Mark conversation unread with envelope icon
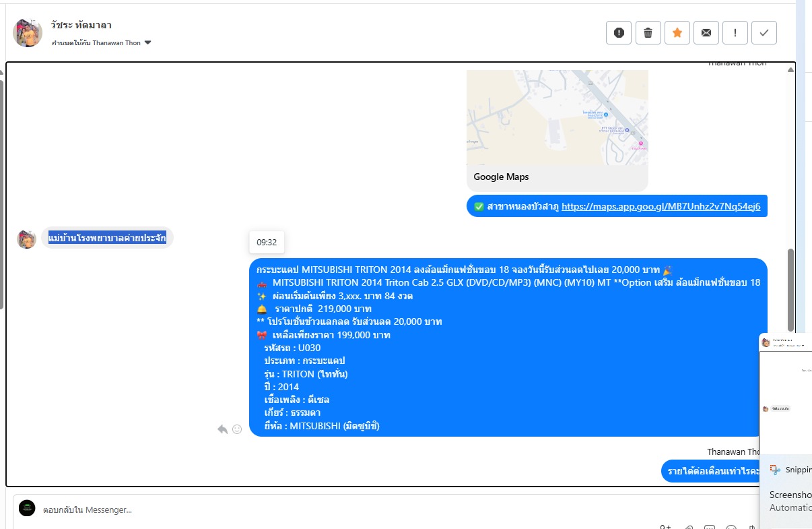The height and width of the screenshot is (529, 812). [x=706, y=32]
